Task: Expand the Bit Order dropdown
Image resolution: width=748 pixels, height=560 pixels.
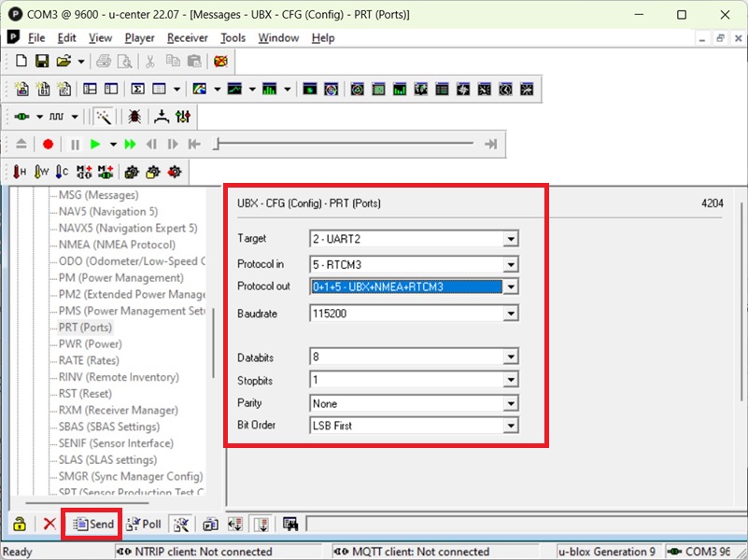Action: 511,426
